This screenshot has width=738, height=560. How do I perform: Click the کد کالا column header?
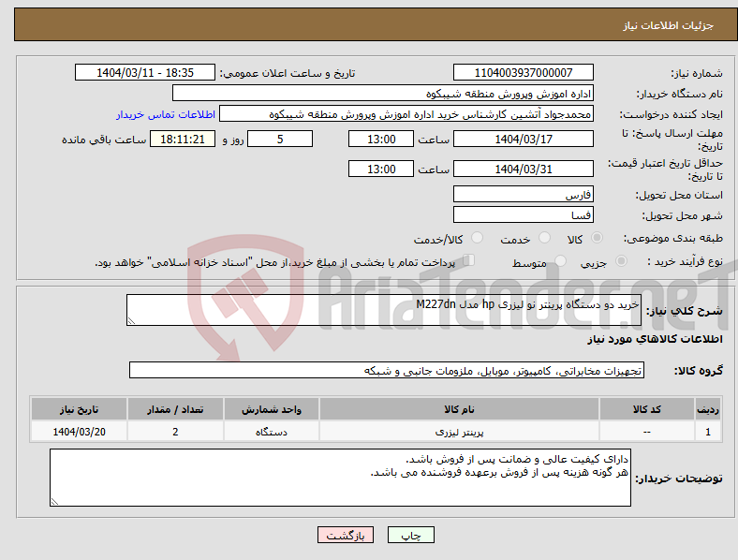click(x=647, y=409)
